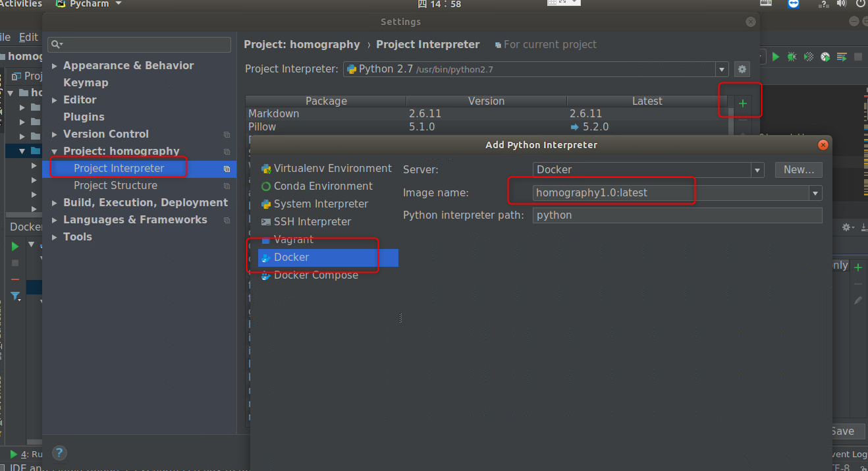Expand the Tools settings section
The height and width of the screenshot is (471, 868).
(55, 237)
